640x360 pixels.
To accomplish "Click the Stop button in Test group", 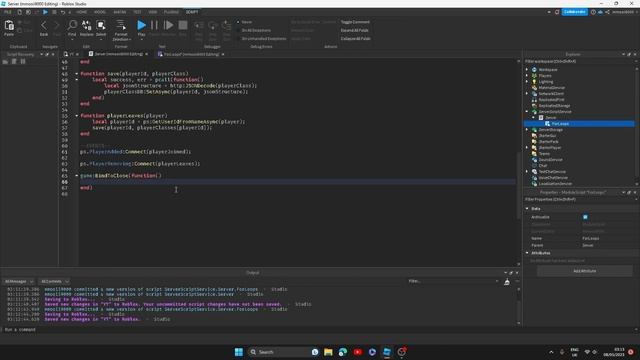I will tap(183, 25).
